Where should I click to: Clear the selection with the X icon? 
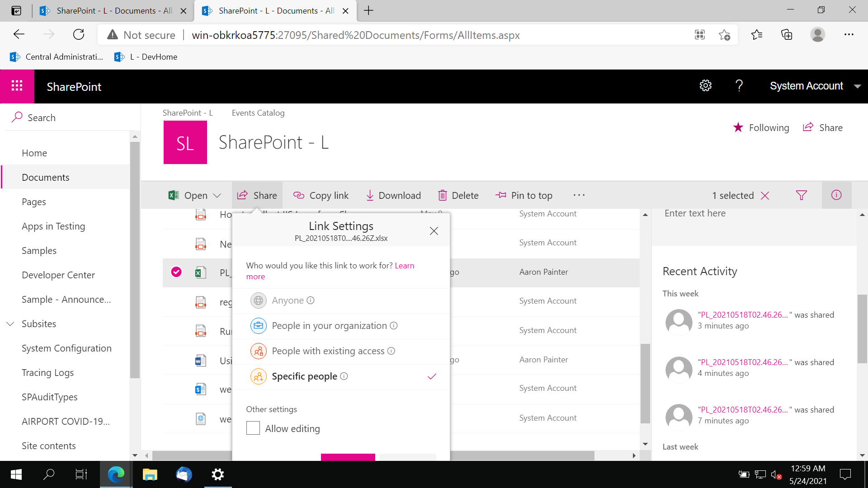tap(765, 195)
